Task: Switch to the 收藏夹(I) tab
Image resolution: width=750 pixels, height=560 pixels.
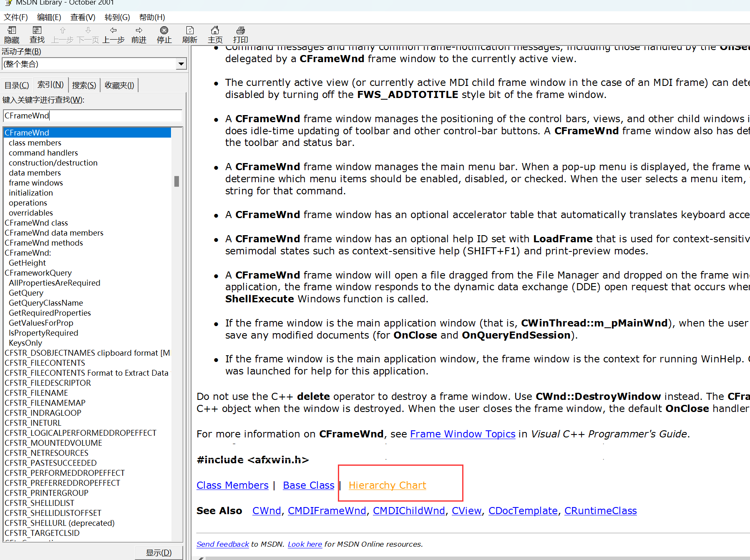Action: point(119,85)
